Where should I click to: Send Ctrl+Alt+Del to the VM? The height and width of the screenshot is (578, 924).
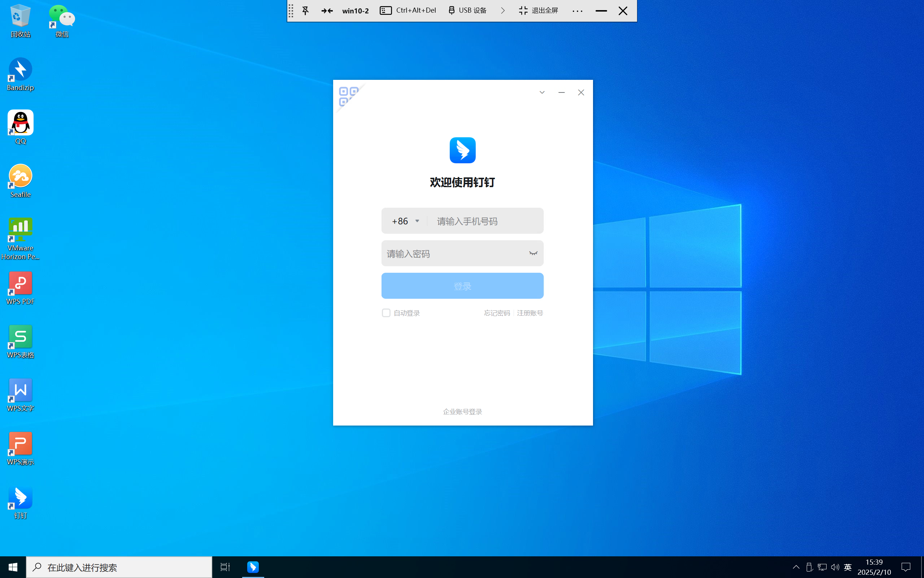point(408,11)
